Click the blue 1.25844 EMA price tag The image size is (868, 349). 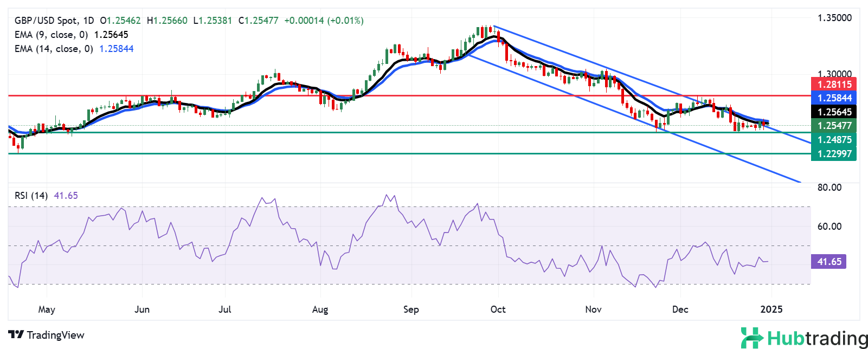[834, 98]
